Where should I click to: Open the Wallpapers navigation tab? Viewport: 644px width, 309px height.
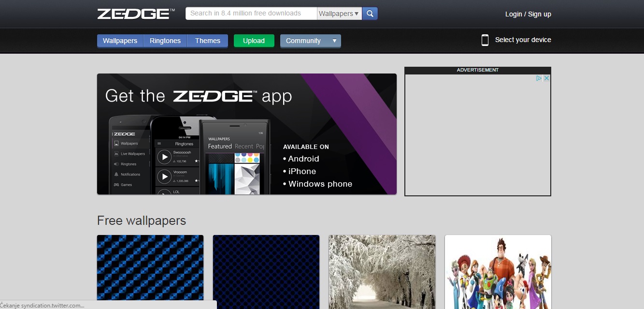tap(120, 41)
